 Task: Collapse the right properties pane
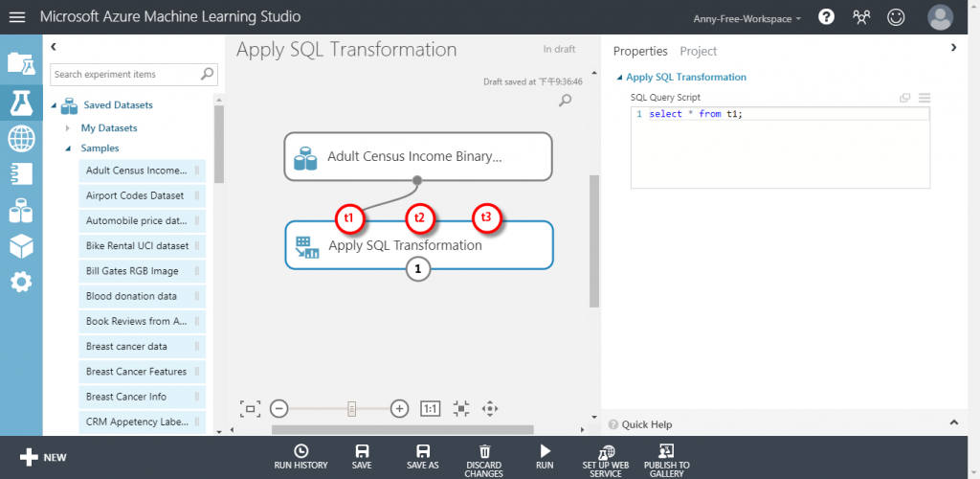click(x=954, y=47)
